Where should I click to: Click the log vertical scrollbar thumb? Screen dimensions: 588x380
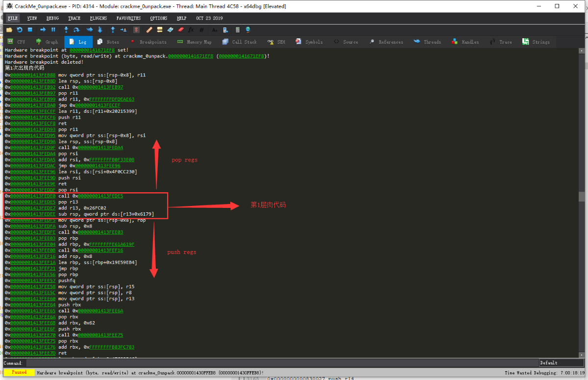(581, 197)
